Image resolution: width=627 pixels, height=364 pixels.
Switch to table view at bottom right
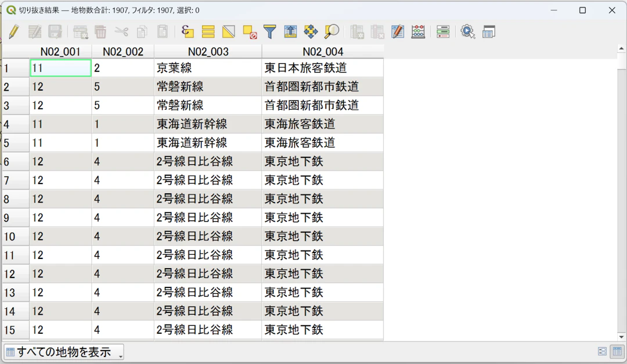[x=617, y=352]
